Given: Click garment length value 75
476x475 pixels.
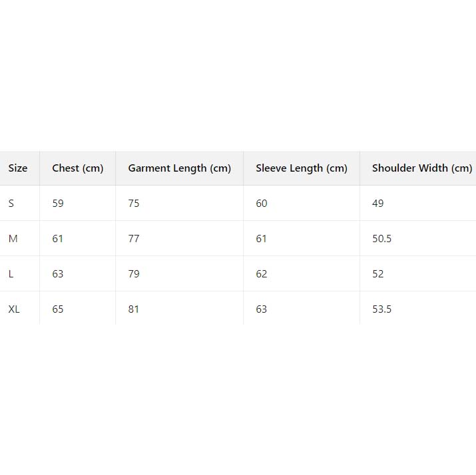Looking at the screenshot, I should (134, 204).
